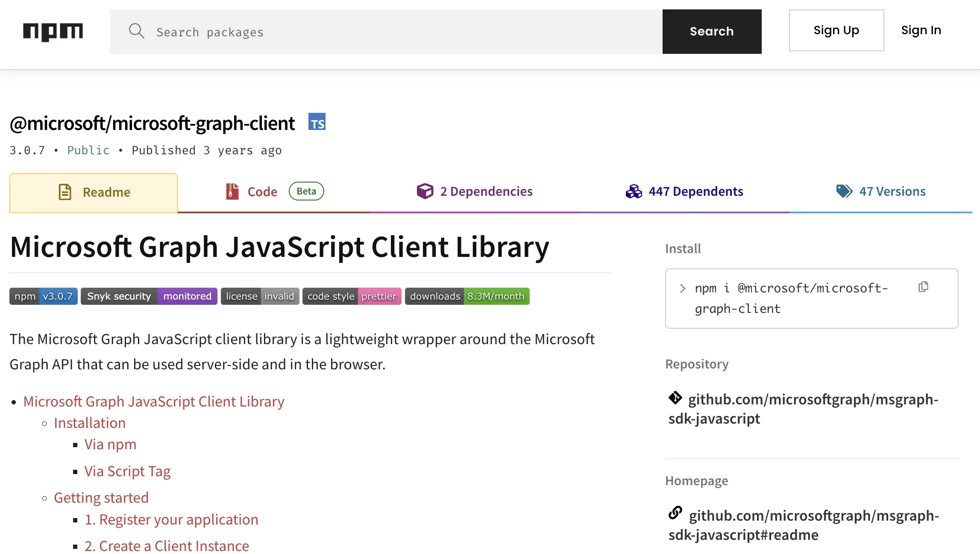Jump to the Installation section link

[90, 423]
